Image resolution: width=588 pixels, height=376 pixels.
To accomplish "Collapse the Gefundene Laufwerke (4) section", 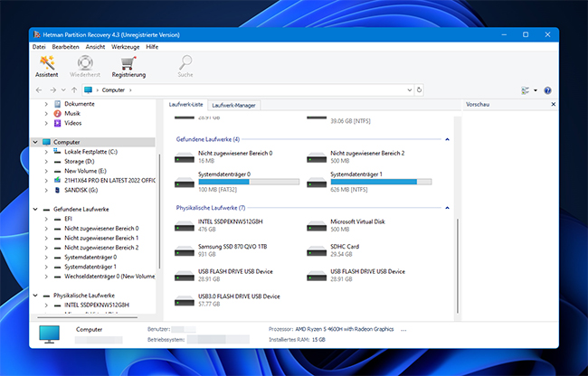I will click(x=447, y=139).
